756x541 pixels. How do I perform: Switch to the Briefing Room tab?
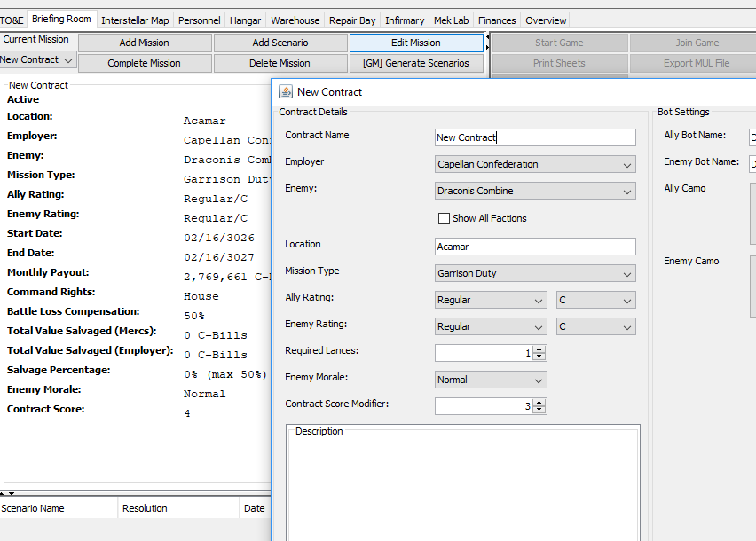(x=61, y=20)
